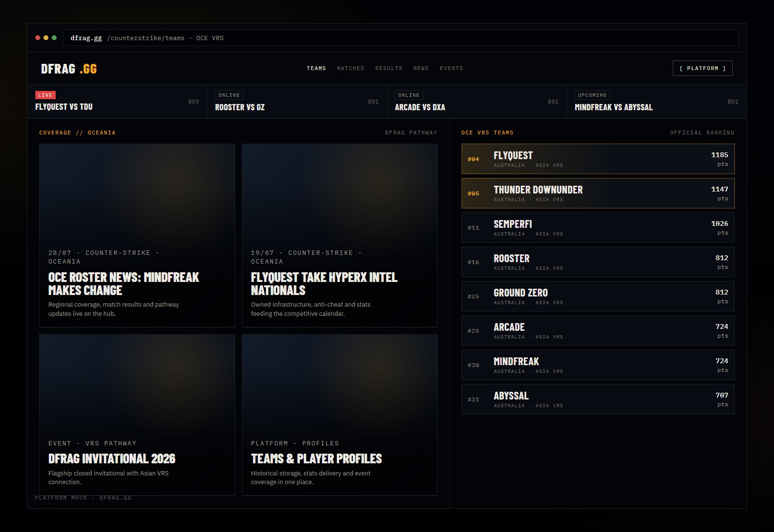
Task: Open the DFRAG Invitational 2026 card
Action: coord(137,414)
